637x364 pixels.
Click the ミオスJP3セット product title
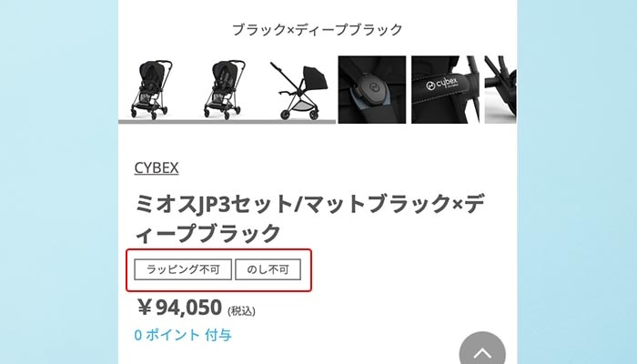[x=308, y=218]
